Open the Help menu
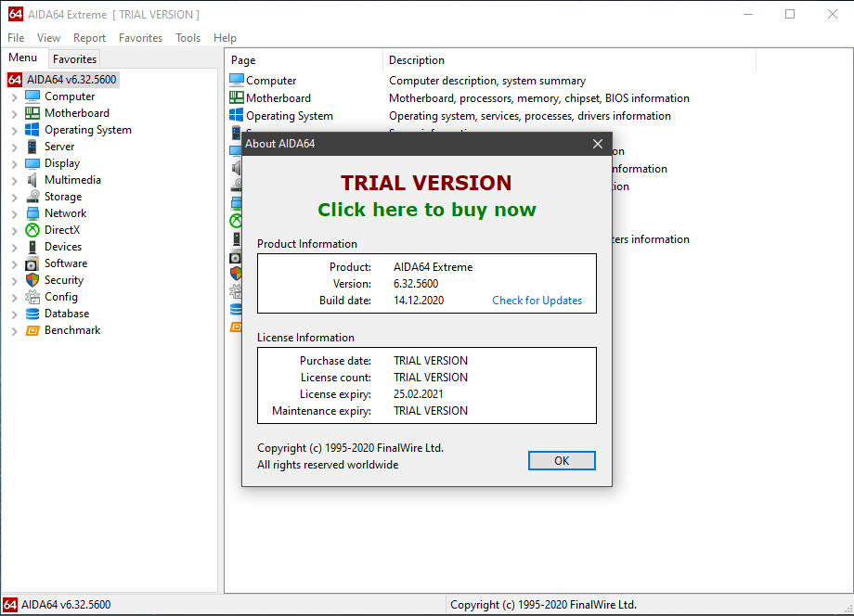The height and width of the screenshot is (616, 854). coord(225,37)
